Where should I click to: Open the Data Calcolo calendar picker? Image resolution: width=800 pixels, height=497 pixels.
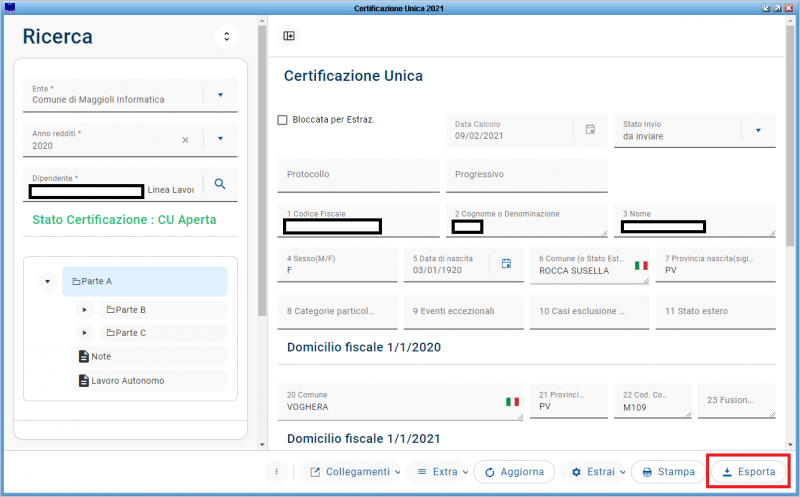click(x=590, y=129)
